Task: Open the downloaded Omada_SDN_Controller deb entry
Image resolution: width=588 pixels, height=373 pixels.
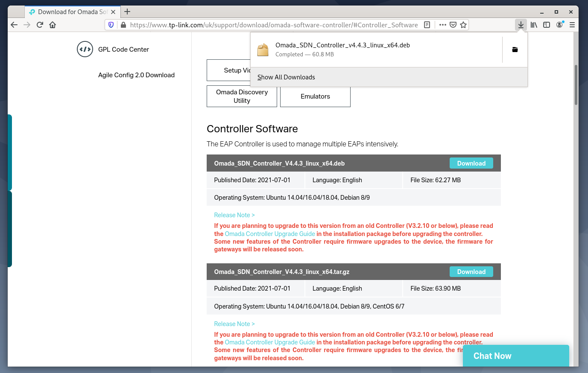Action: [x=376, y=50]
